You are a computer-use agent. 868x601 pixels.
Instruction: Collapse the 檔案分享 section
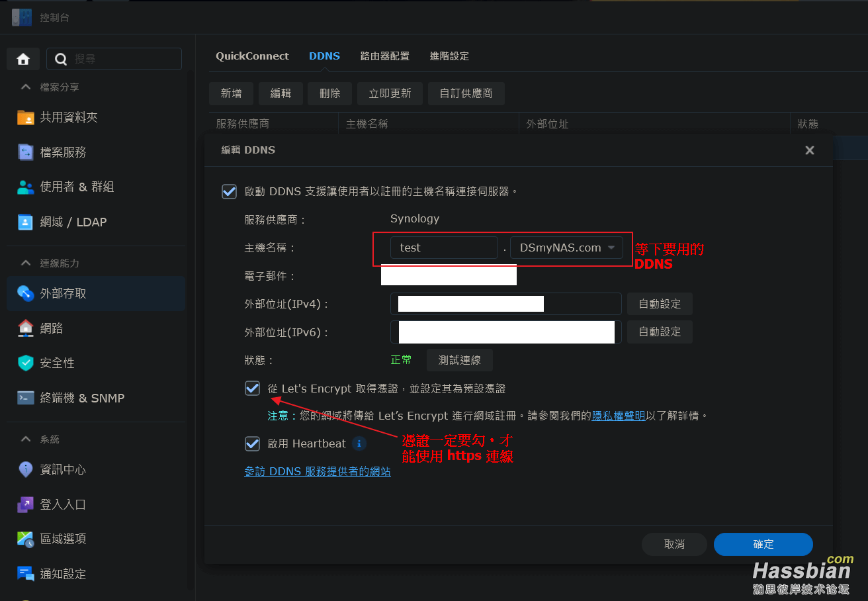click(26, 87)
